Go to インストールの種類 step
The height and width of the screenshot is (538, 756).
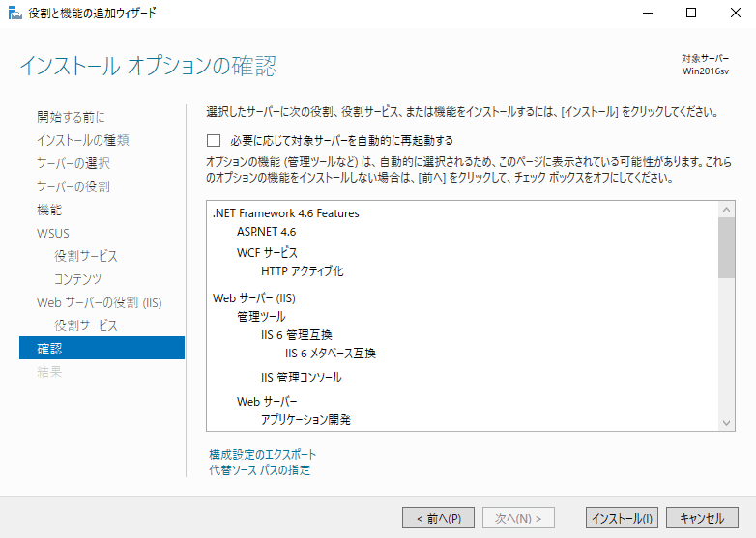click(x=83, y=140)
